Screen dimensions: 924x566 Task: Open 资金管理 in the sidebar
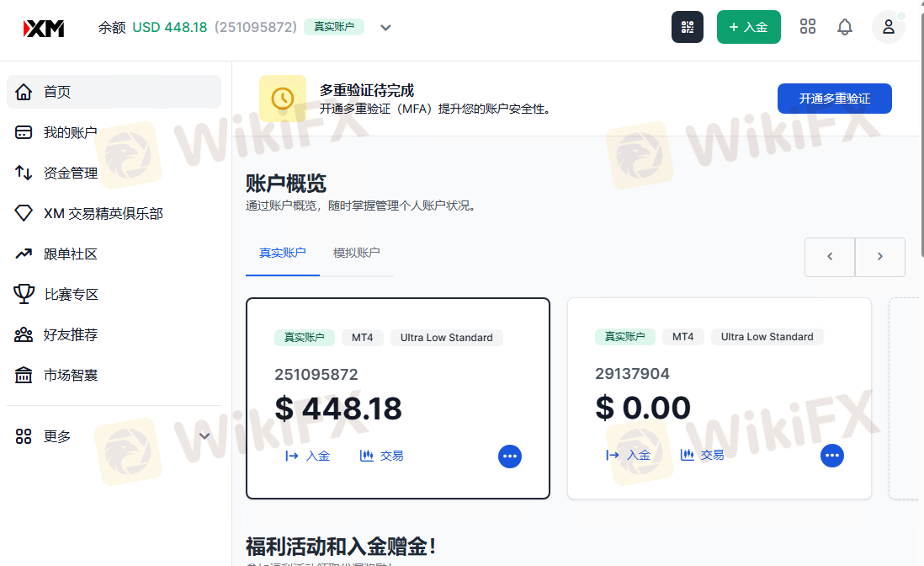pos(114,173)
